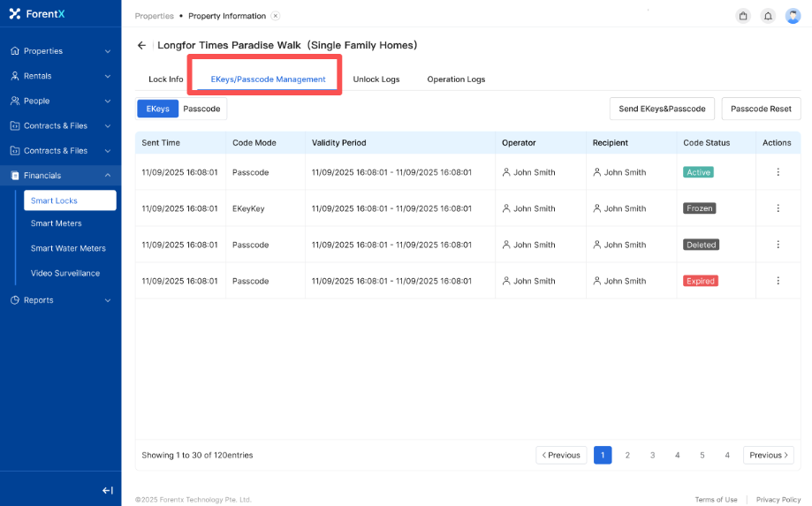This screenshot has width=812, height=506.
Task: Click the back arrow beside property name
Action: (141, 45)
